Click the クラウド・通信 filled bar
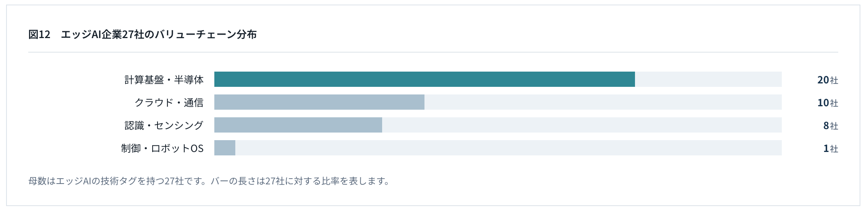The height and width of the screenshot is (211, 868). click(319, 102)
